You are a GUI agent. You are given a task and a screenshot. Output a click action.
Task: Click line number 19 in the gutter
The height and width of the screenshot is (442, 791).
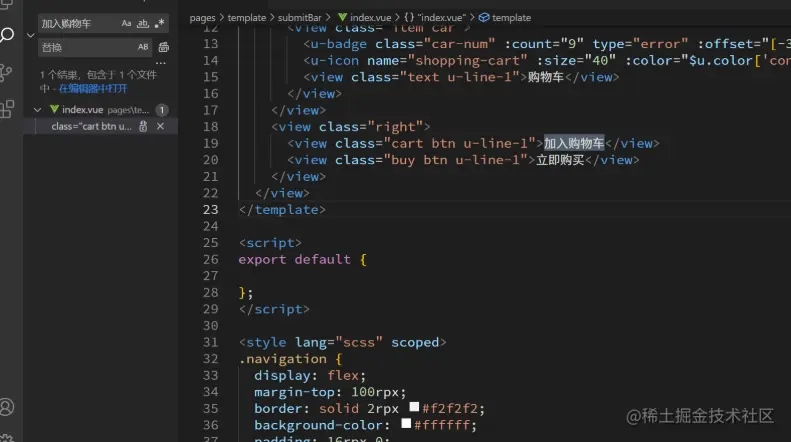(x=211, y=143)
